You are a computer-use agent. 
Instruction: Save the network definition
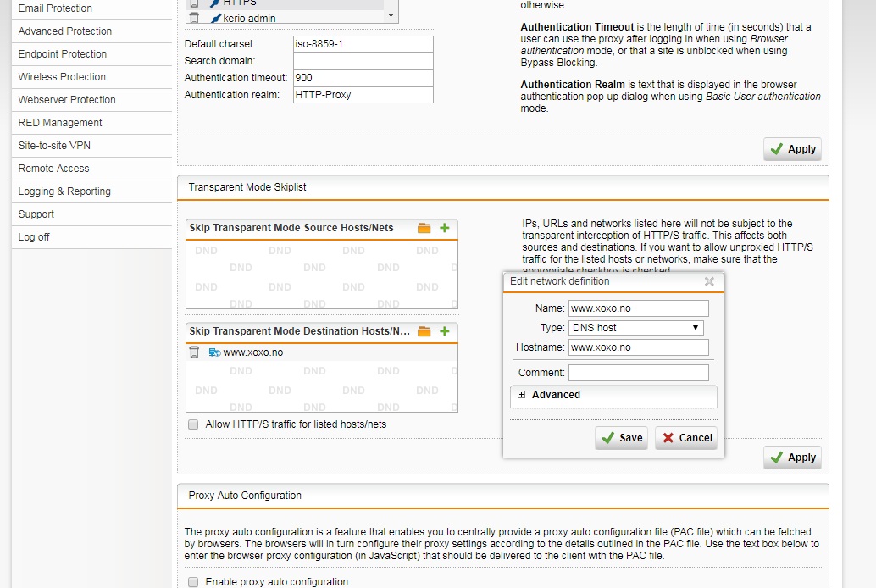pos(621,438)
